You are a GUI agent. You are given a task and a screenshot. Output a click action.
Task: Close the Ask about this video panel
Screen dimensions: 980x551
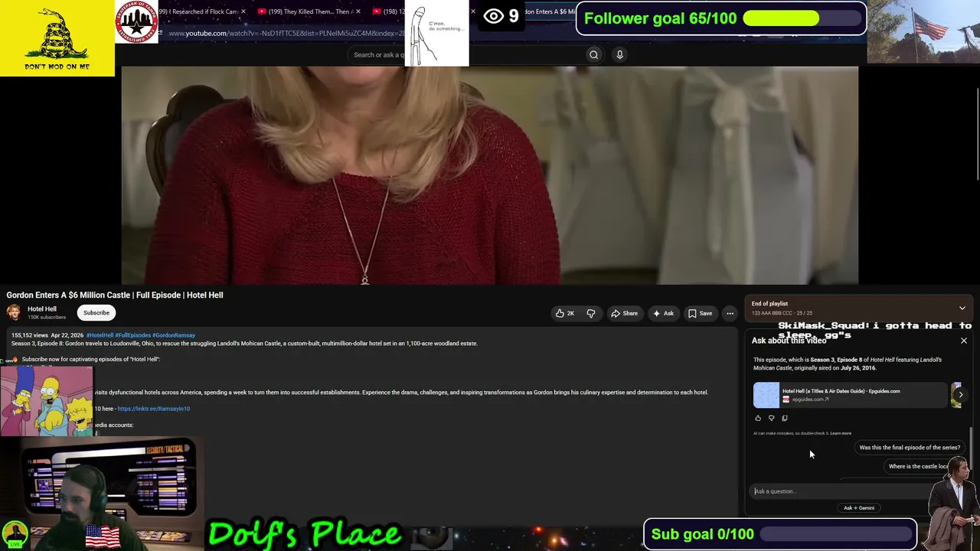click(x=964, y=341)
